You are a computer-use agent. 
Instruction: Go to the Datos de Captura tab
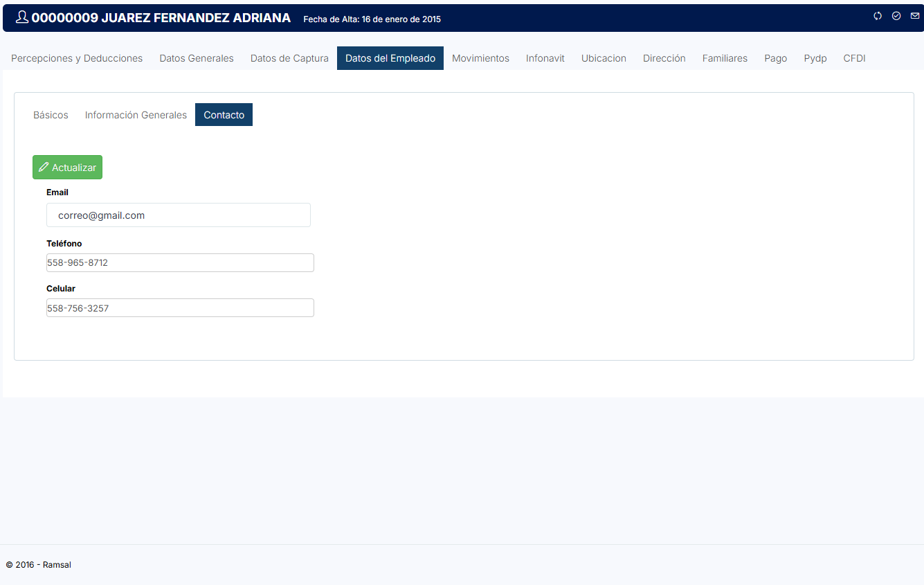coord(289,58)
